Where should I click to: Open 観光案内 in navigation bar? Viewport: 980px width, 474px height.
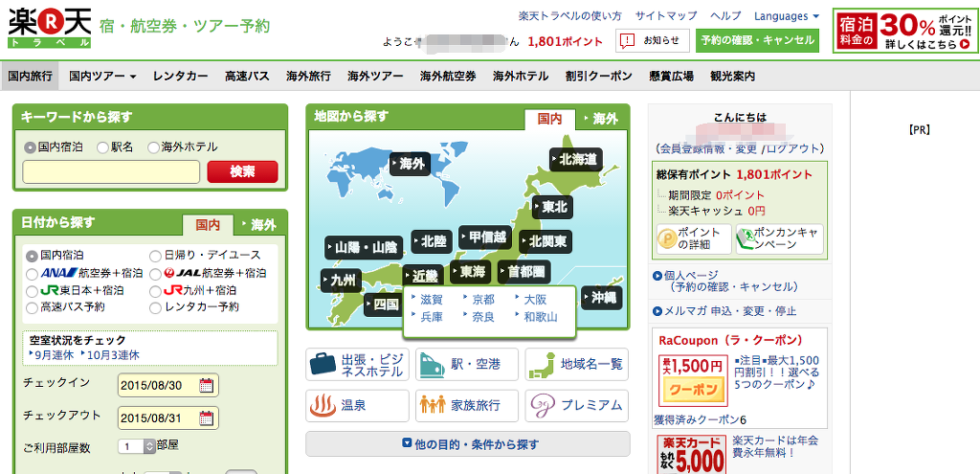(x=732, y=77)
